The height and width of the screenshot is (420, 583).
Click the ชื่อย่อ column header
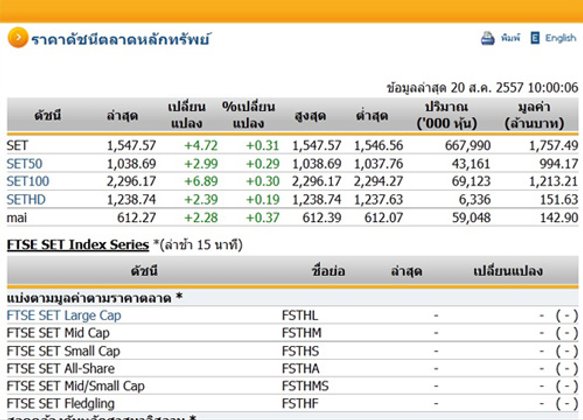pyautogui.click(x=328, y=271)
